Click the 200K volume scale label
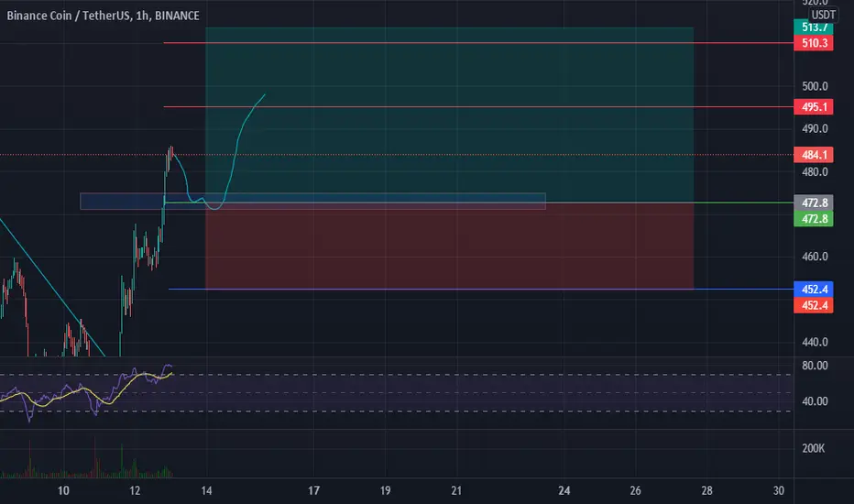 (x=813, y=448)
